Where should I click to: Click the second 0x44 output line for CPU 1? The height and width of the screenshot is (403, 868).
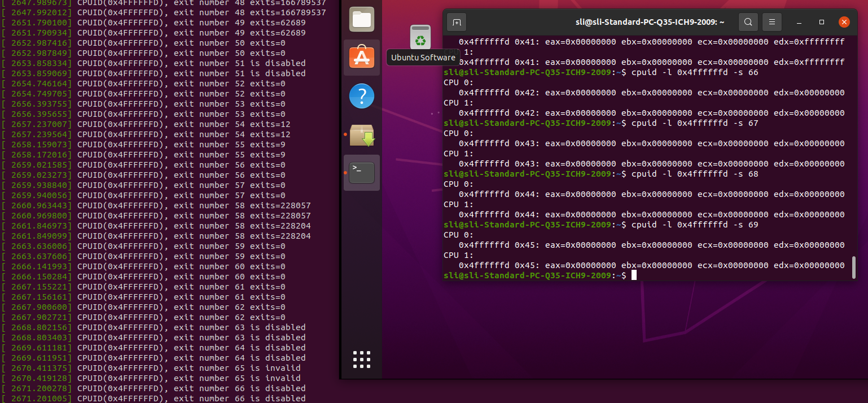tap(652, 214)
